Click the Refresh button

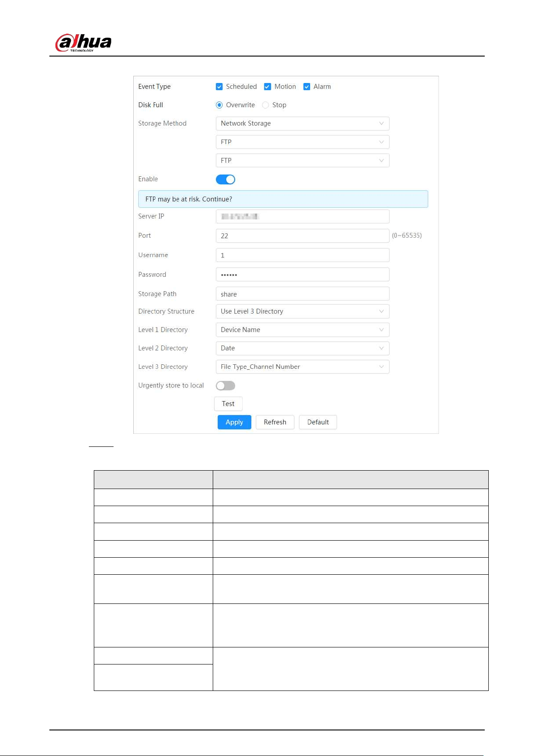(275, 422)
